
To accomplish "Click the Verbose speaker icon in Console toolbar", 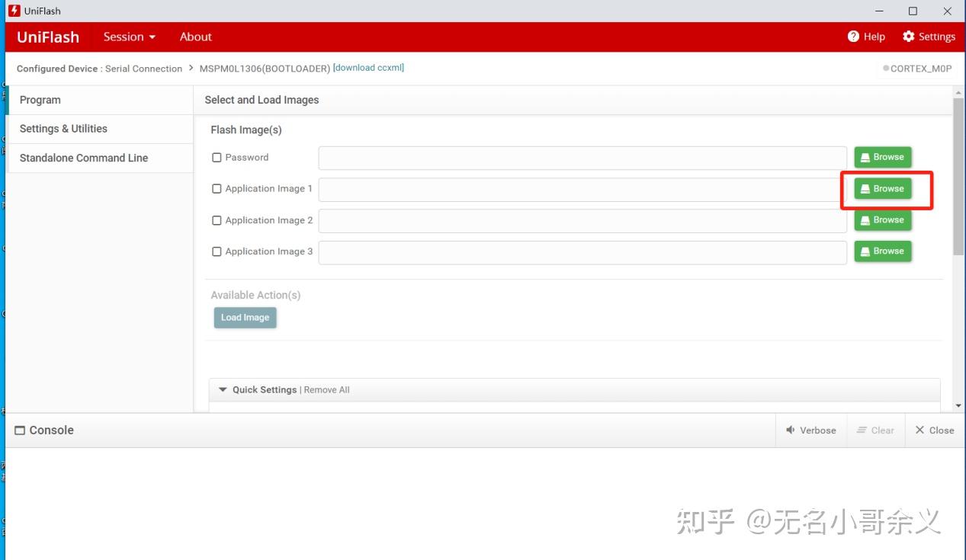I will [x=791, y=430].
